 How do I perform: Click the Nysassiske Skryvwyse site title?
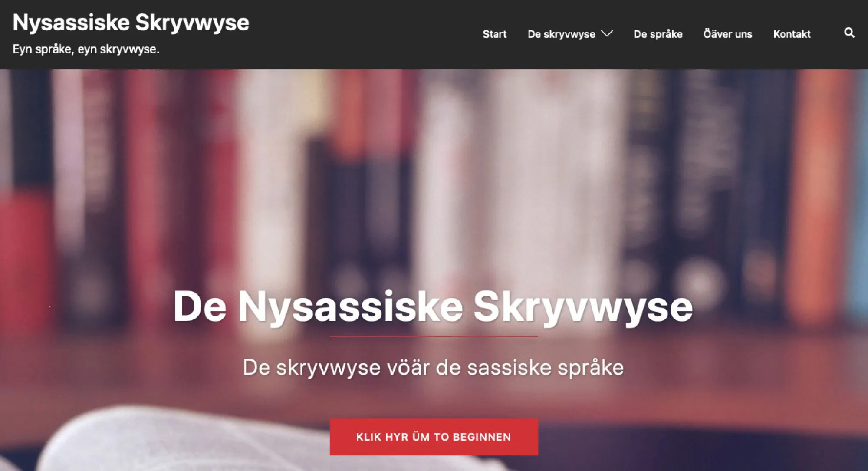[x=131, y=23]
